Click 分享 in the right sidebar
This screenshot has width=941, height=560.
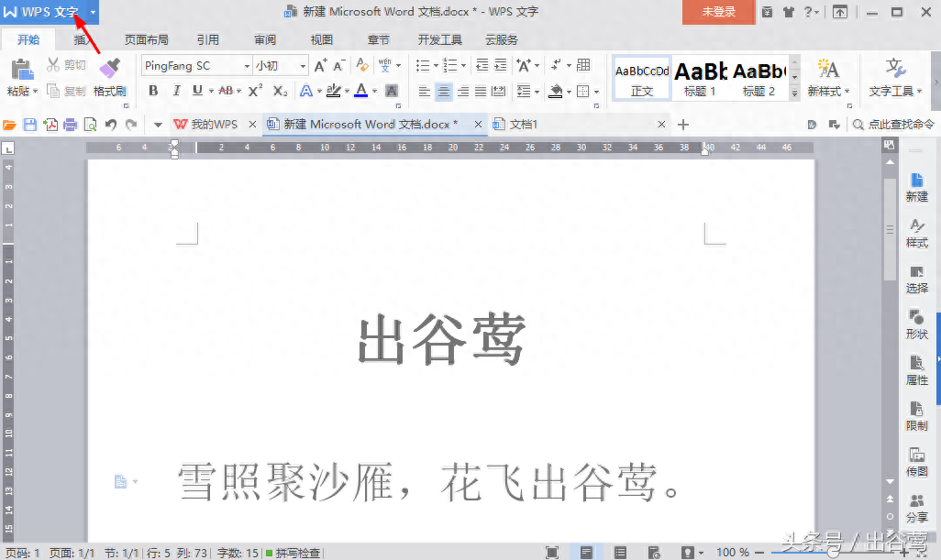(x=916, y=508)
